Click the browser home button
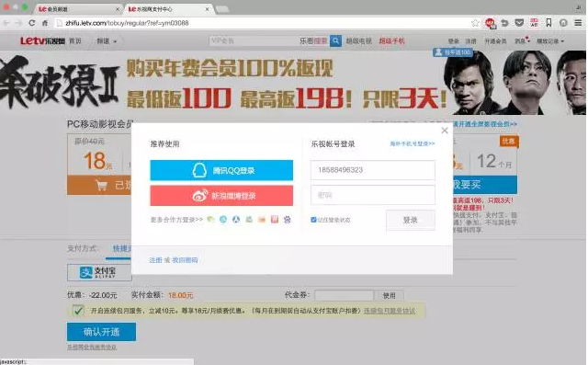588x365 pixels. [x=45, y=23]
